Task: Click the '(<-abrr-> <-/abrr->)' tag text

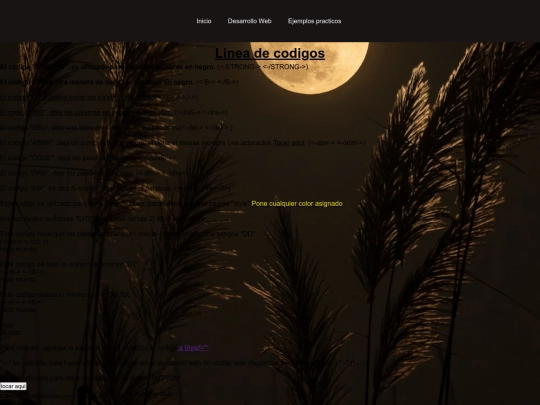Action: [x=337, y=143]
